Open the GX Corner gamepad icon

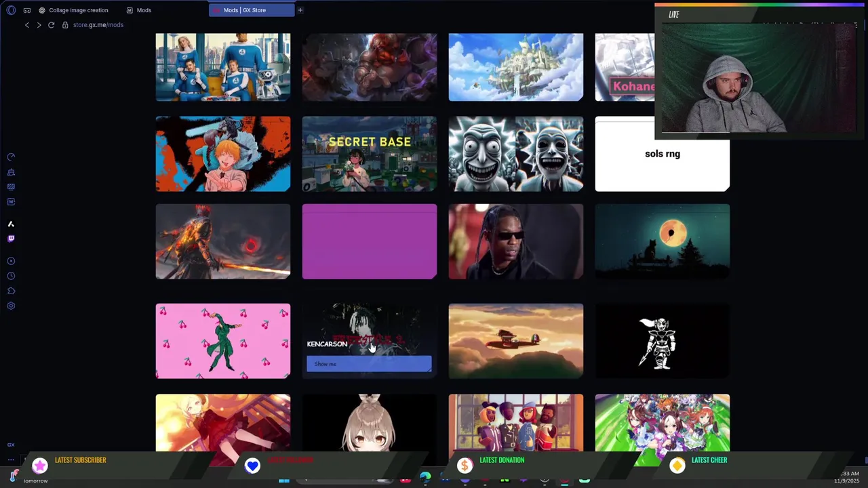pyautogui.click(x=27, y=10)
